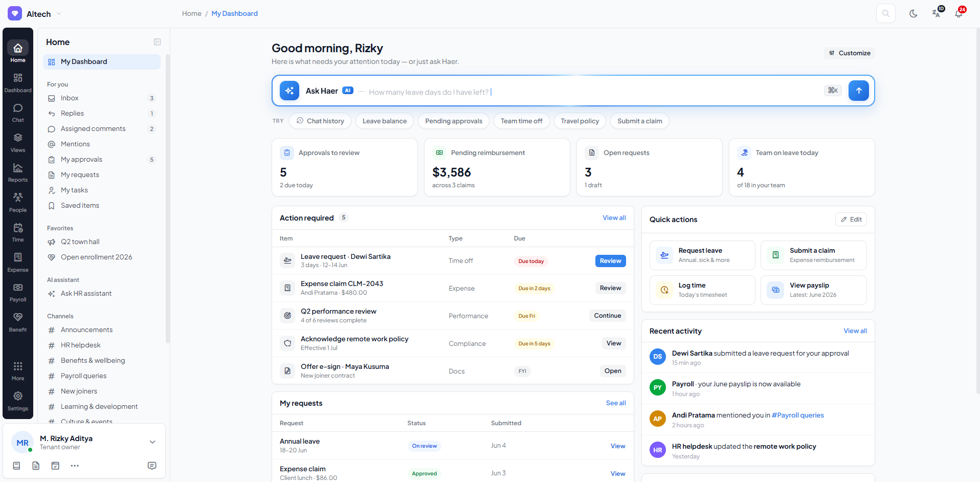
Task: Open Inbox in sidebar
Action: point(102,98)
